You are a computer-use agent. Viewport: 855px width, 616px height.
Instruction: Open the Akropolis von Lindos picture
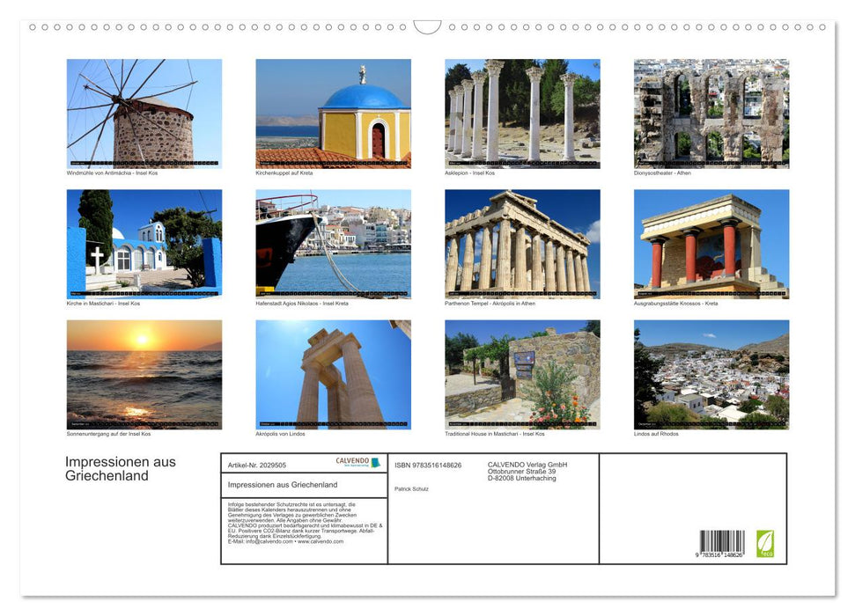coord(333,374)
